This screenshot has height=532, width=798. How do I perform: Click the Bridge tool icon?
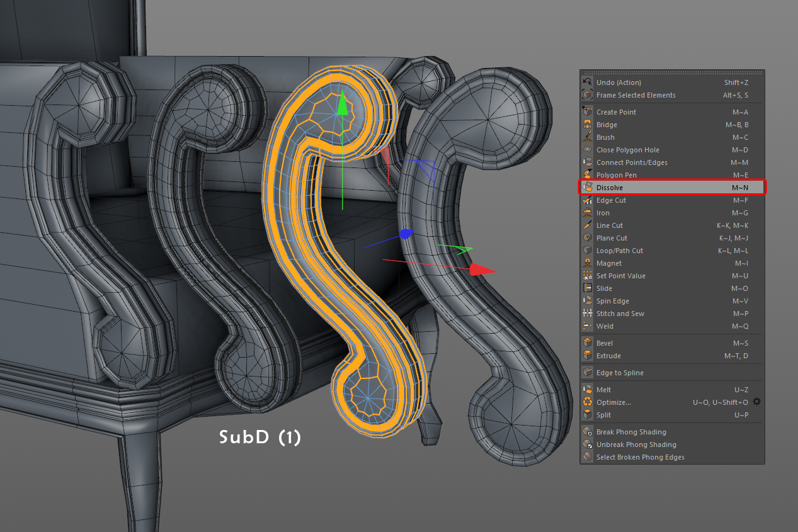pos(587,125)
